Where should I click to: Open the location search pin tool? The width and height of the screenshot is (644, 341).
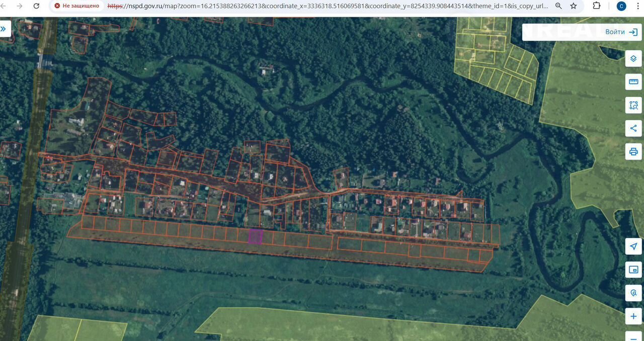(x=633, y=293)
